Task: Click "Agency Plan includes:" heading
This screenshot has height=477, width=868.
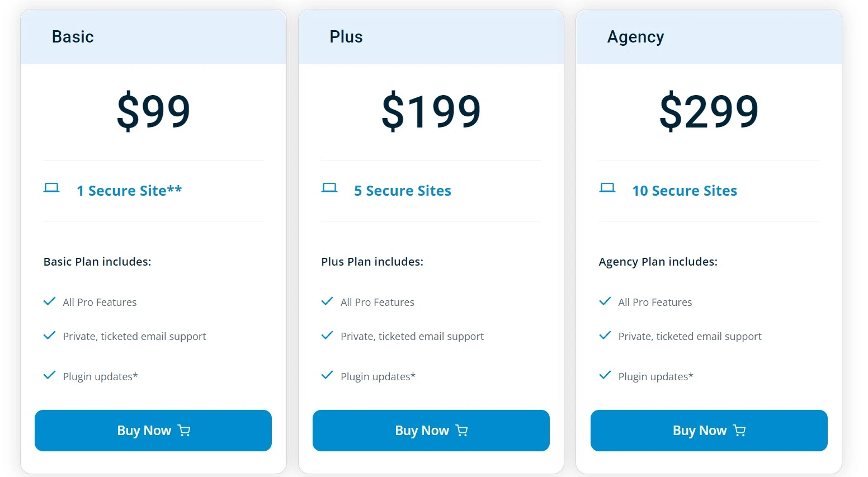Action: 658,262
